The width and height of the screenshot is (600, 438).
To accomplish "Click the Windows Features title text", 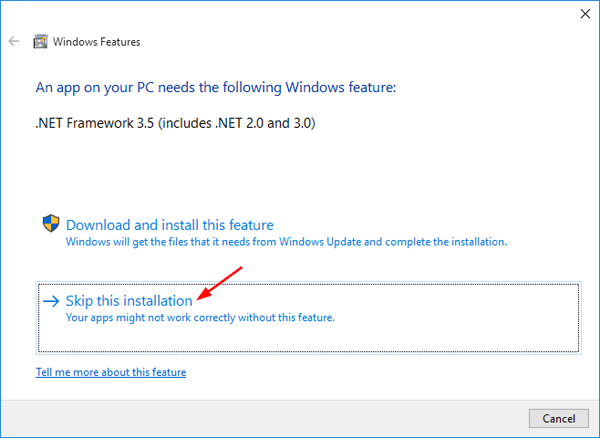I will pyautogui.click(x=97, y=42).
